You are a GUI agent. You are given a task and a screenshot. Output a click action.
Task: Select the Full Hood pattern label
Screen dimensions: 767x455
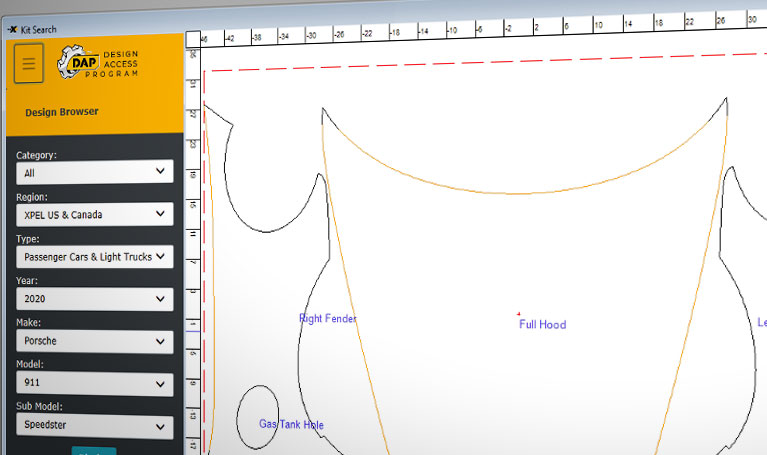click(x=542, y=324)
